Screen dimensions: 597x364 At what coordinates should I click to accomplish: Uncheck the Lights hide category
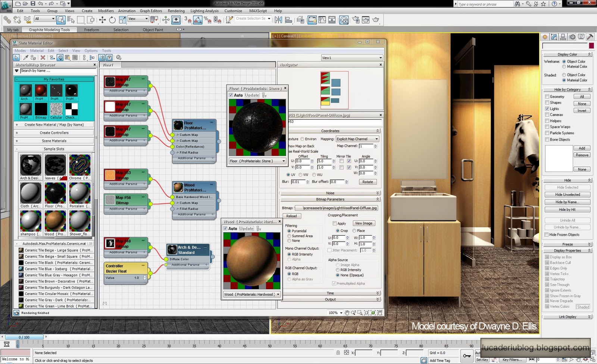coord(547,109)
